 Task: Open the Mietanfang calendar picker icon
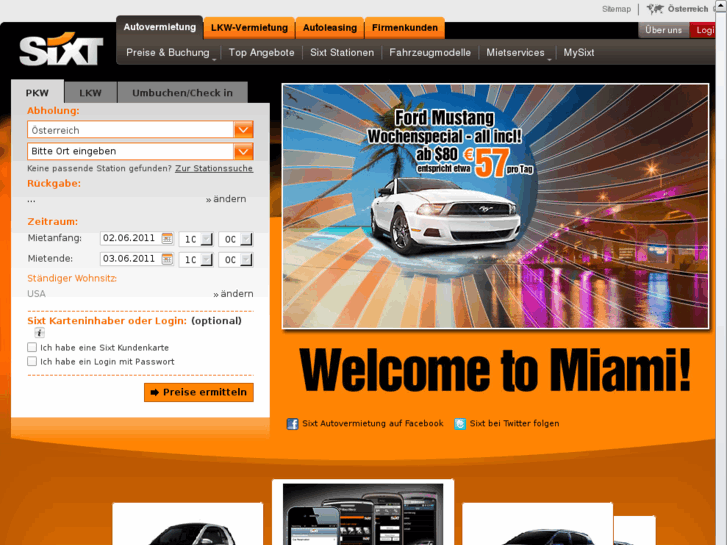click(167, 238)
